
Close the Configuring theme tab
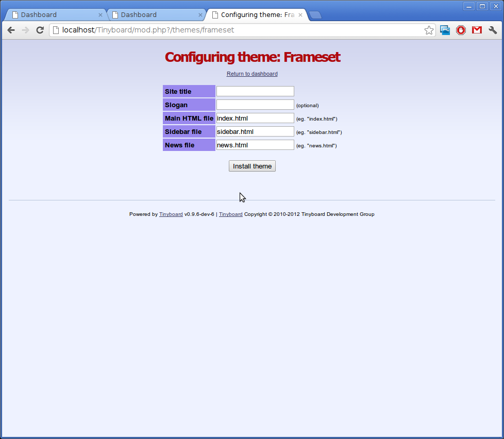pos(300,15)
